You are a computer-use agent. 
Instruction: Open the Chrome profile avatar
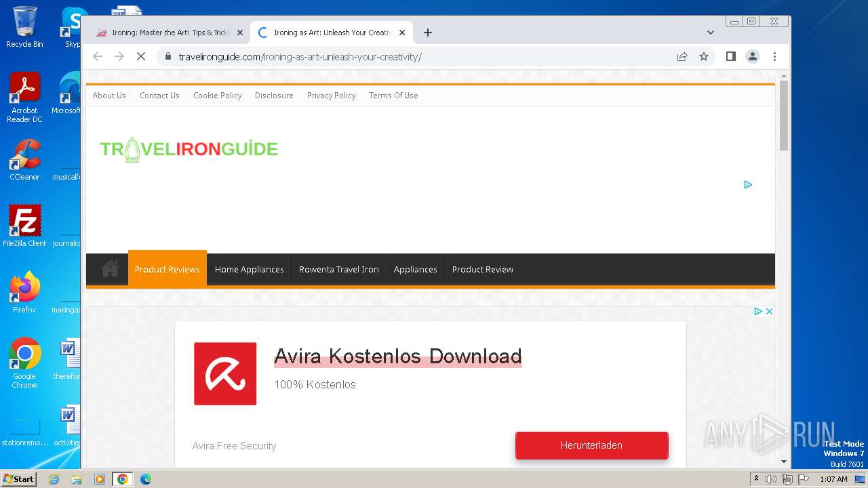click(753, 57)
